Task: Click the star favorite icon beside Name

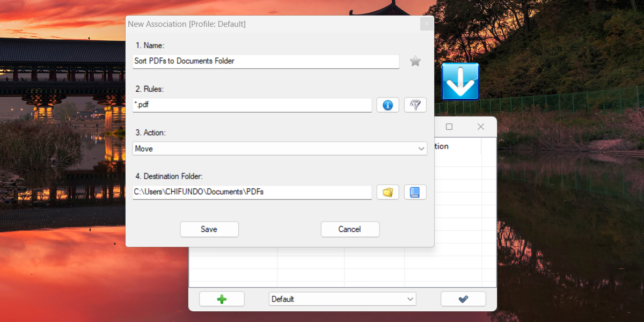Action: 415,61
